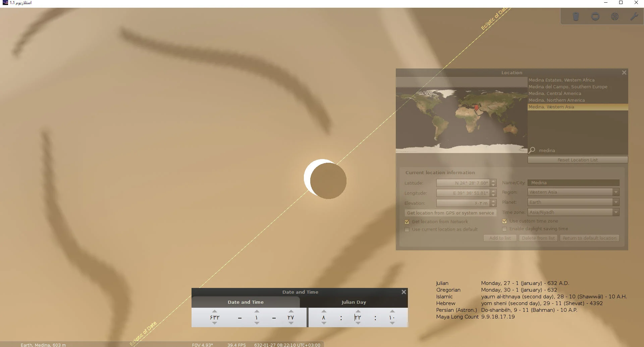This screenshot has height=347, width=644.
Task: Click the Earth, Medina, 603 m status text
Action: (43, 345)
